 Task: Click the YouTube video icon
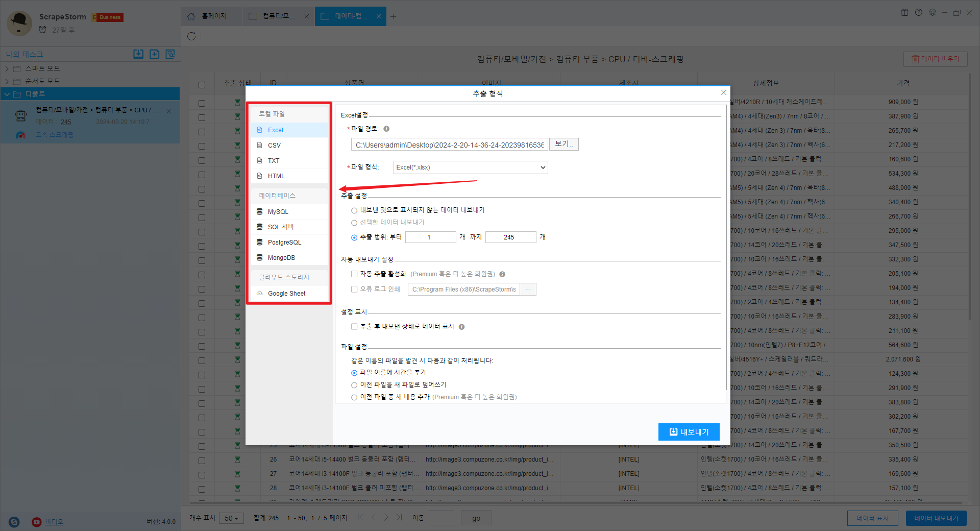point(37,522)
